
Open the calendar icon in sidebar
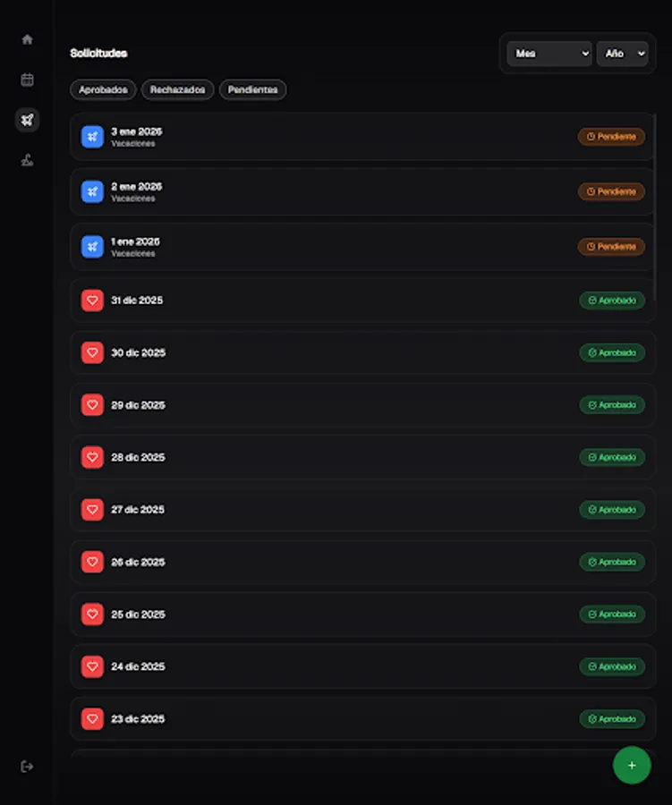pyautogui.click(x=27, y=80)
